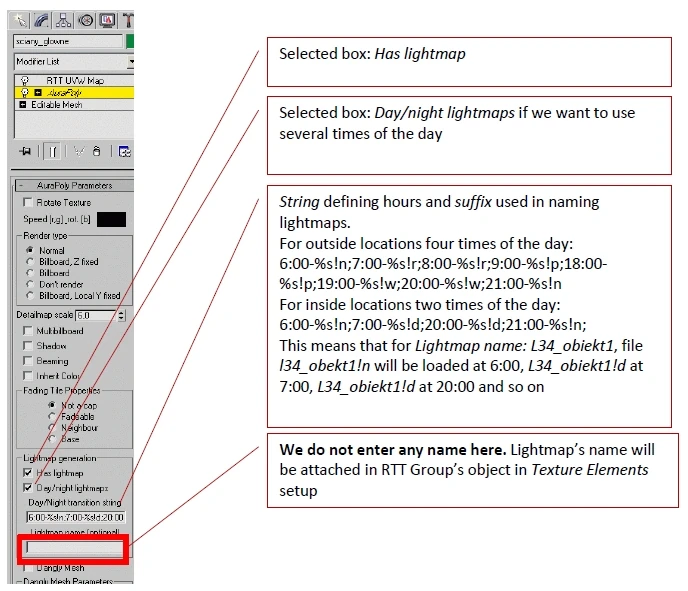Open the Display panel icon
Viewport: 688px width, 591px height.
tap(108, 21)
